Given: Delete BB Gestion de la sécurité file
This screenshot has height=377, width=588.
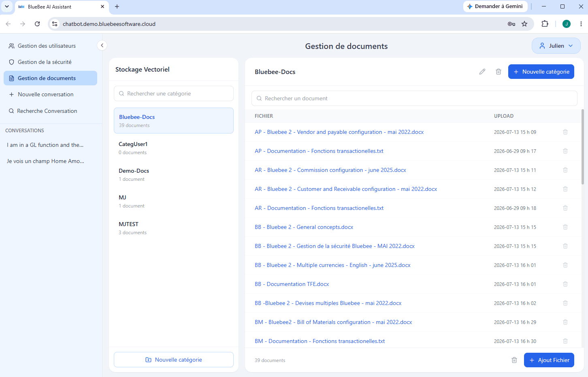Looking at the screenshot, I should [x=565, y=246].
